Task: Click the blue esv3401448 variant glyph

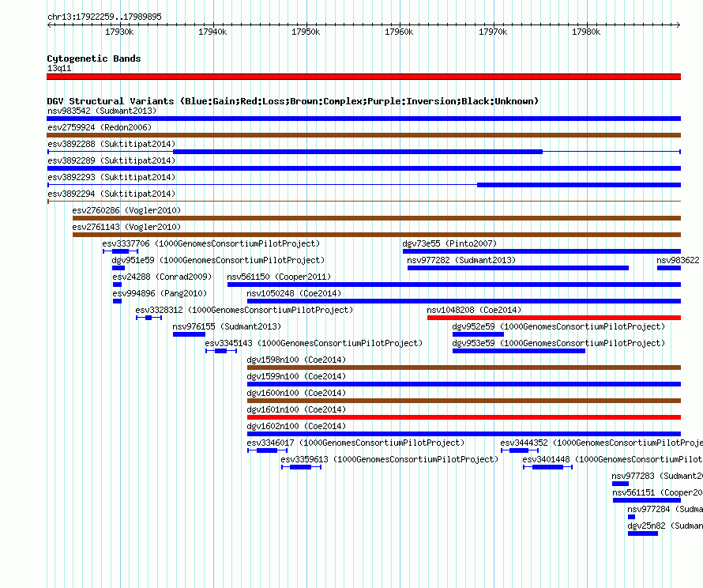Action: [x=548, y=467]
